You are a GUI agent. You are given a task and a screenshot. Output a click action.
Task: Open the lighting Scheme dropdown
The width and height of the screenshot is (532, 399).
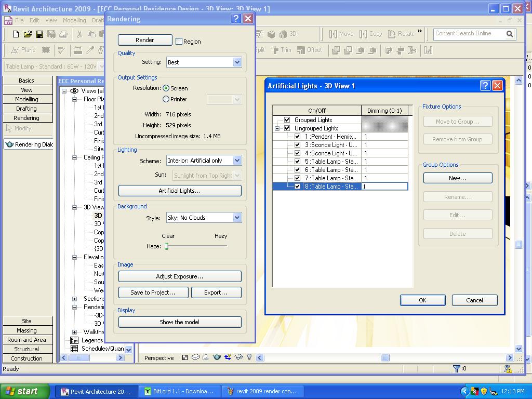[x=237, y=161]
